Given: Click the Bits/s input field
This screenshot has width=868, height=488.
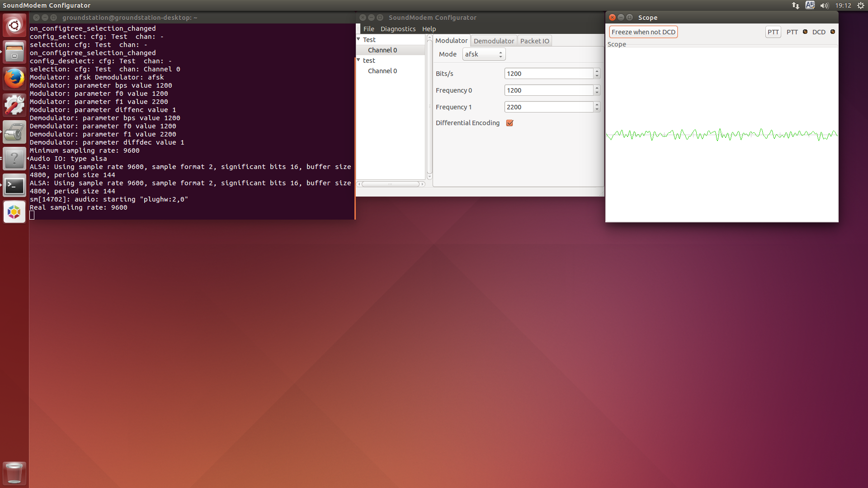Looking at the screenshot, I should pyautogui.click(x=548, y=74).
